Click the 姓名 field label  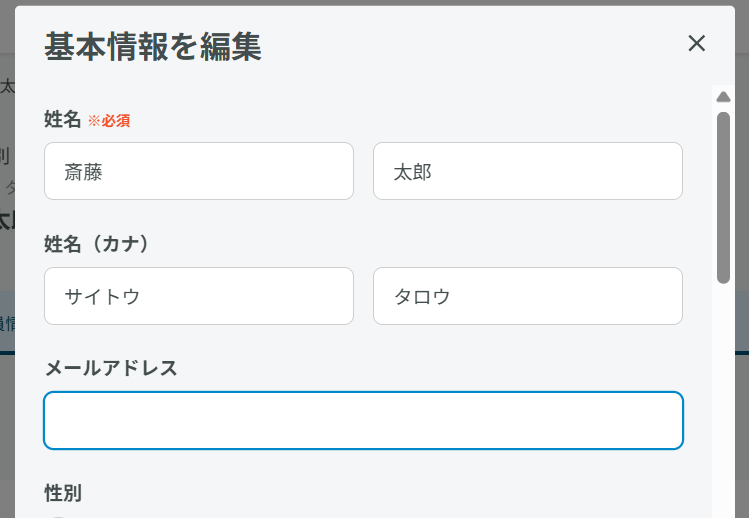pyautogui.click(x=62, y=120)
